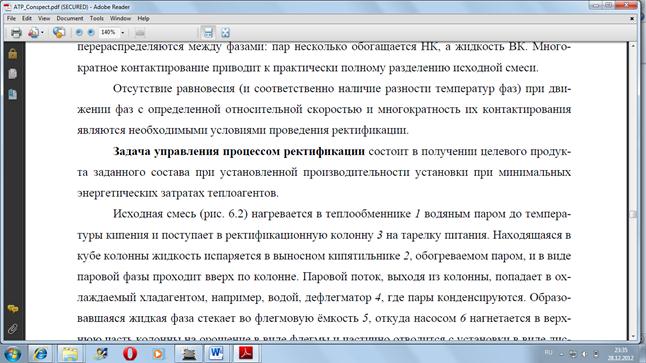The image size is (646, 363).
Task: Open the Create PDF online toolbar icon
Action: click(x=33, y=33)
